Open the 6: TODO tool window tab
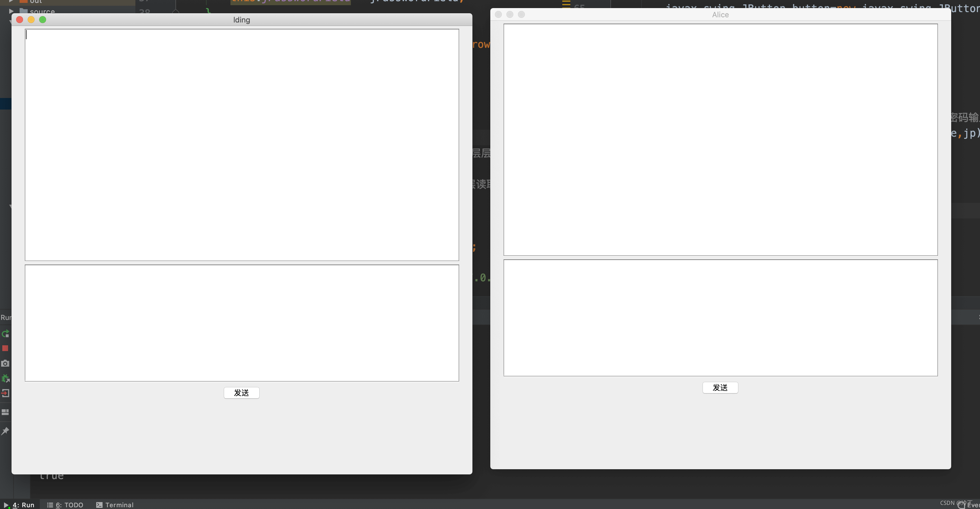Screen dimensions: 980x509 [65, 505]
